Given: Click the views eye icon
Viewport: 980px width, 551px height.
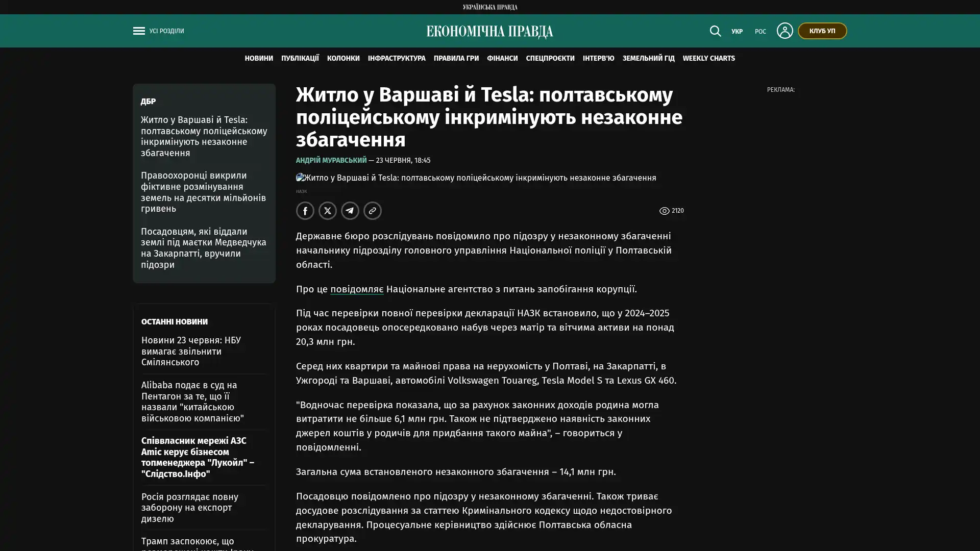Looking at the screenshot, I should click(664, 211).
